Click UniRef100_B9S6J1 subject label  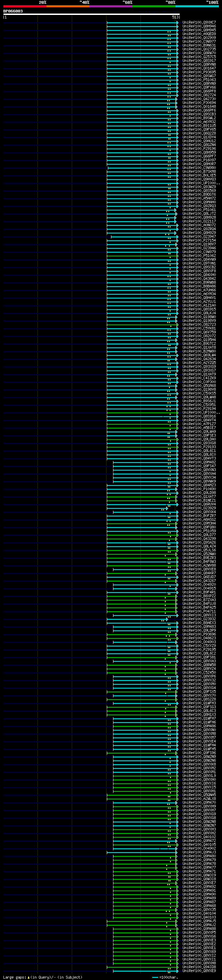[x=199, y=401]
